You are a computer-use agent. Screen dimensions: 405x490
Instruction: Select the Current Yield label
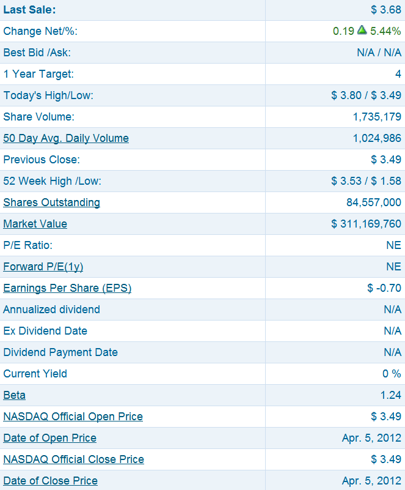tap(35, 374)
